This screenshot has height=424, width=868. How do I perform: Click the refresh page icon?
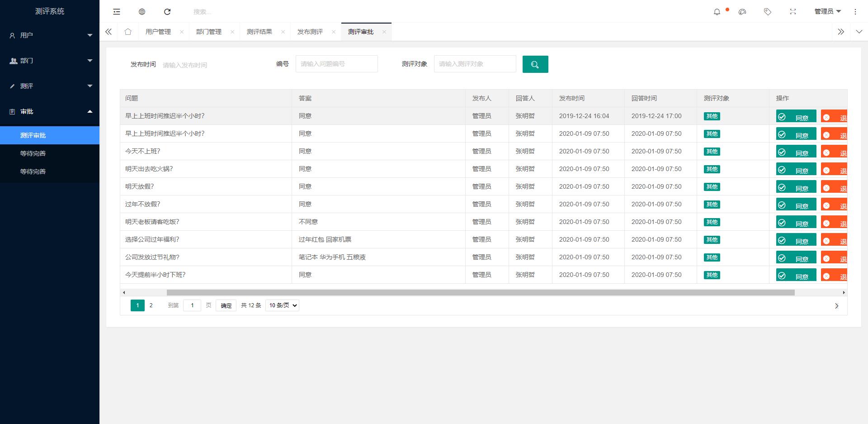tap(167, 12)
